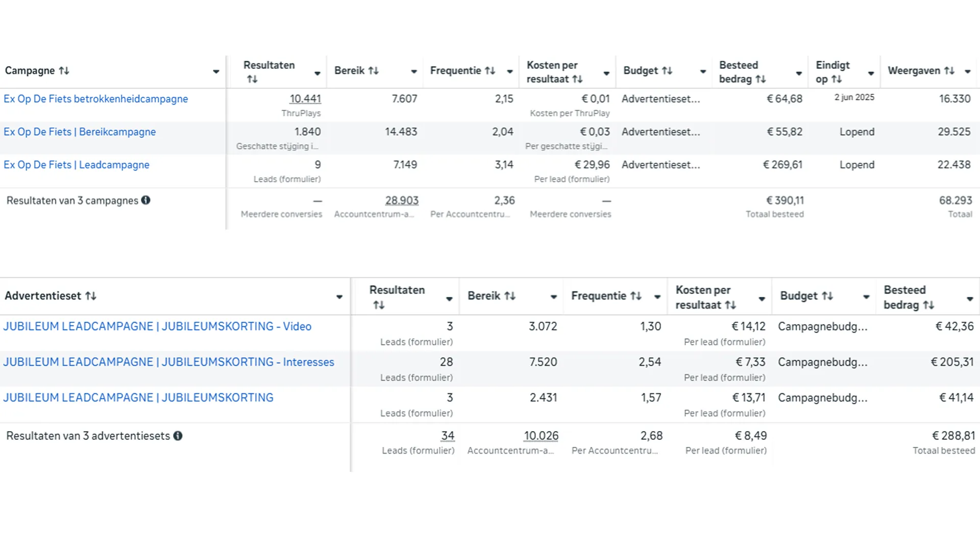Click the underlined 10.441 ThruPlays result value

pos(305,99)
